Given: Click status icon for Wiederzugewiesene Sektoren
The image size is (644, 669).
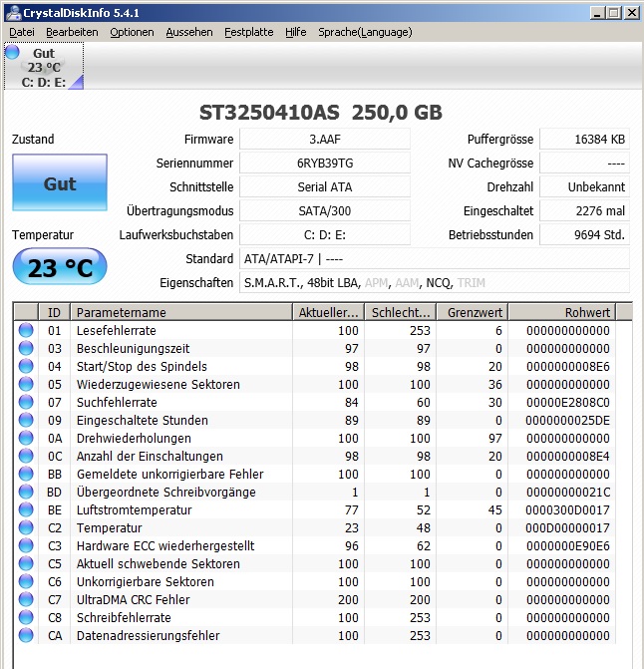Looking at the screenshot, I should (x=26, y=384).
